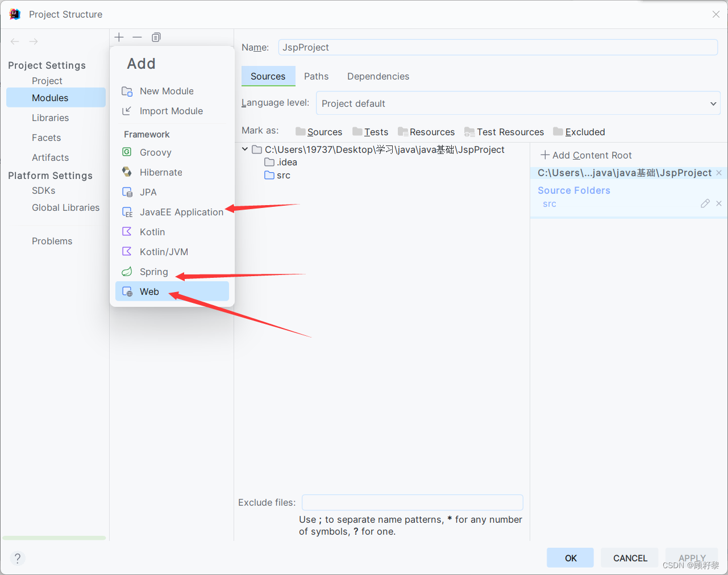Click the src folder icon in tree

click(269, 176)
